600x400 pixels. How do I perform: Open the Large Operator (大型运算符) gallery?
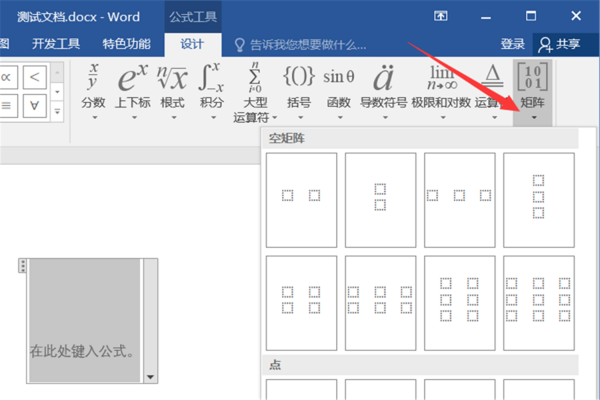[x=252, y=90]
